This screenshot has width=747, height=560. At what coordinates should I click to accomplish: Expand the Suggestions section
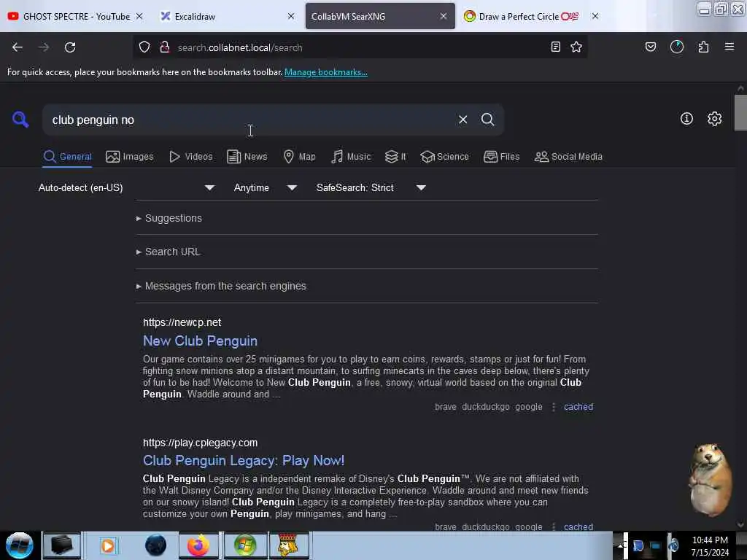click(169, 218)
